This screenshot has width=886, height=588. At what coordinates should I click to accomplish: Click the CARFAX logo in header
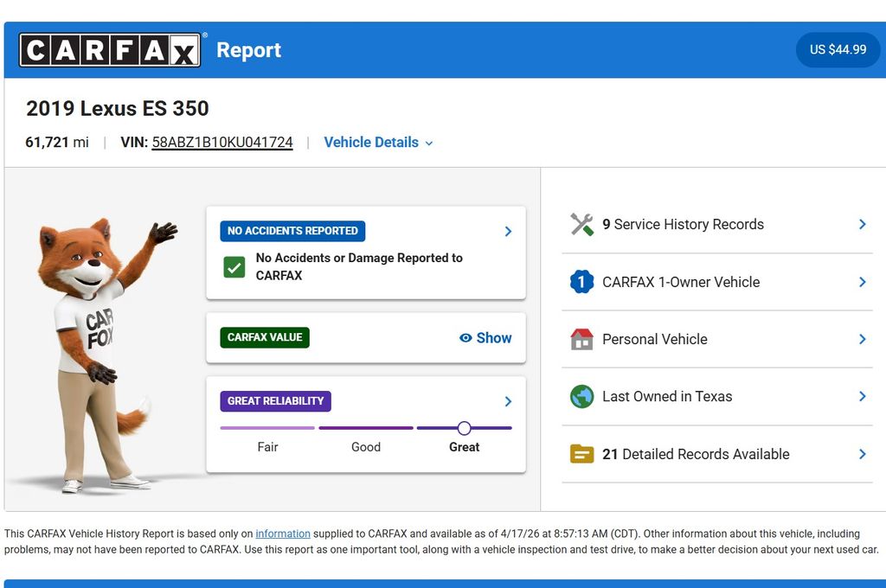(x=111, y=50)
